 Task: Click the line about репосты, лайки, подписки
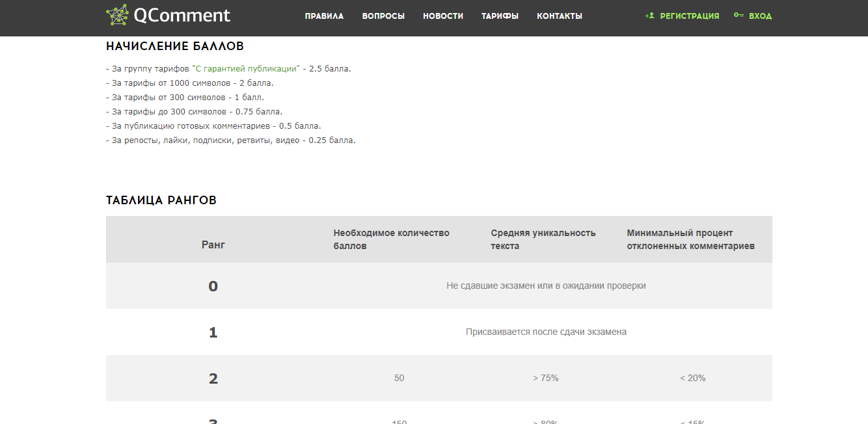231,140
